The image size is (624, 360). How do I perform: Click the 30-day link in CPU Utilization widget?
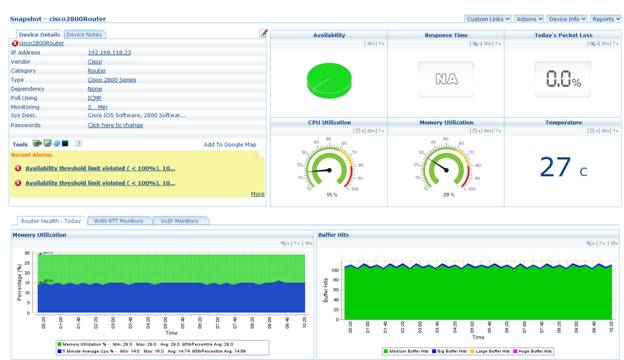pos(371,131)
